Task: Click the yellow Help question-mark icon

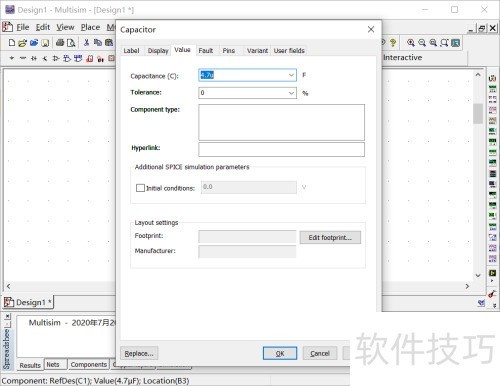Action: coord(393,42)
